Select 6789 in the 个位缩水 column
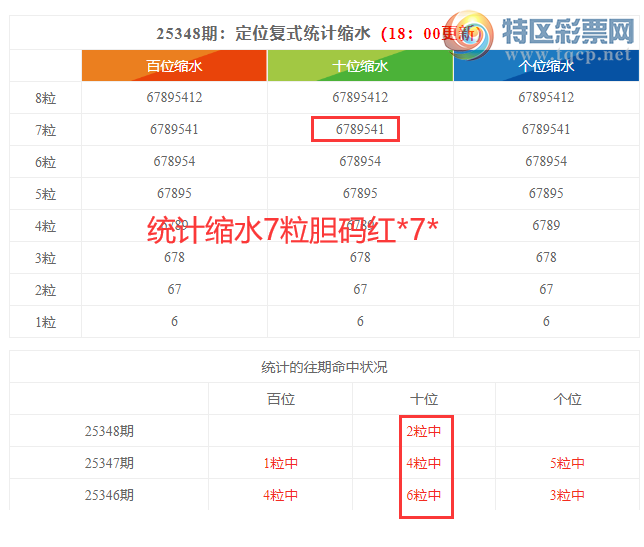Image resolution: width=644 pixels, height=547 pixels. point(546,225)
